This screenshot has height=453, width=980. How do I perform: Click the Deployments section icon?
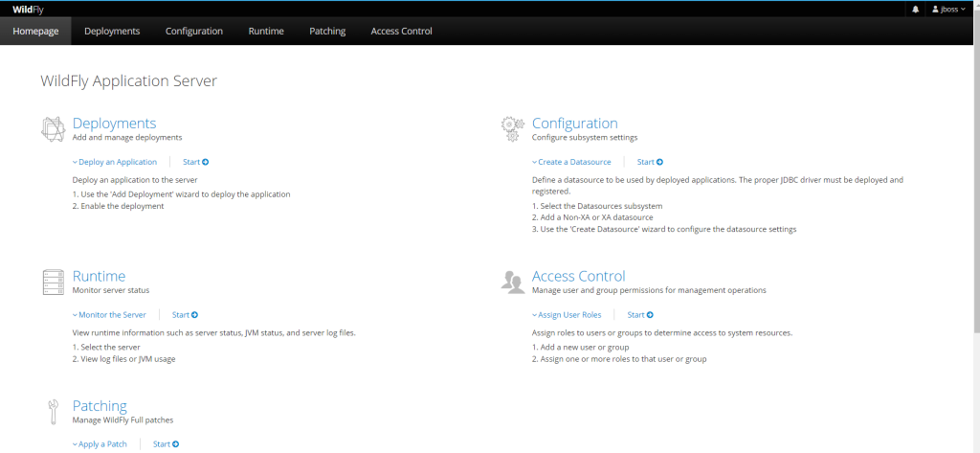tap(54, 129)
